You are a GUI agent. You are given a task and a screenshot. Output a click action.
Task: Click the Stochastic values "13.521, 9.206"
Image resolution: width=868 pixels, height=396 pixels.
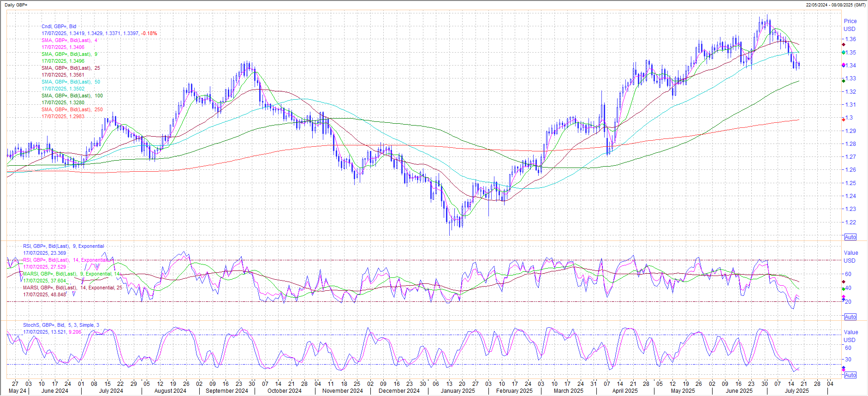click(x=65, y=332)
